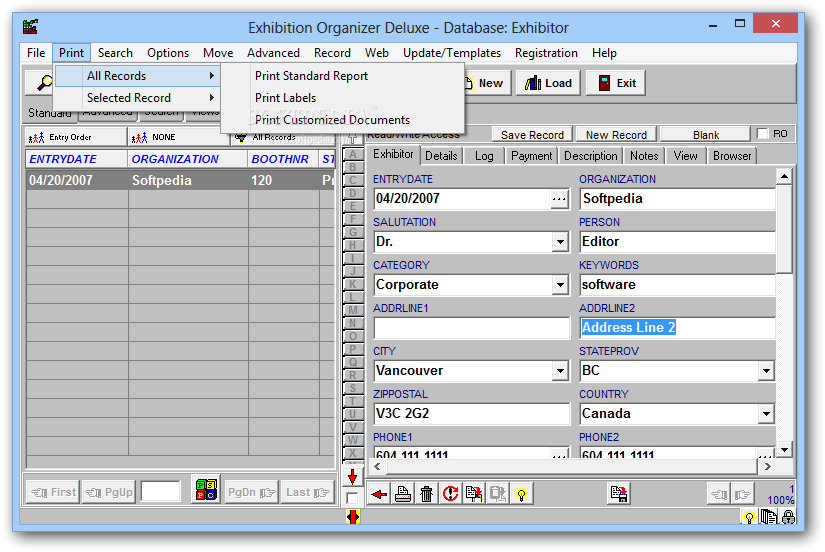Click the vertical scrollbar up arrow in form
The image size is (825, 552).
tap(784, 176)
